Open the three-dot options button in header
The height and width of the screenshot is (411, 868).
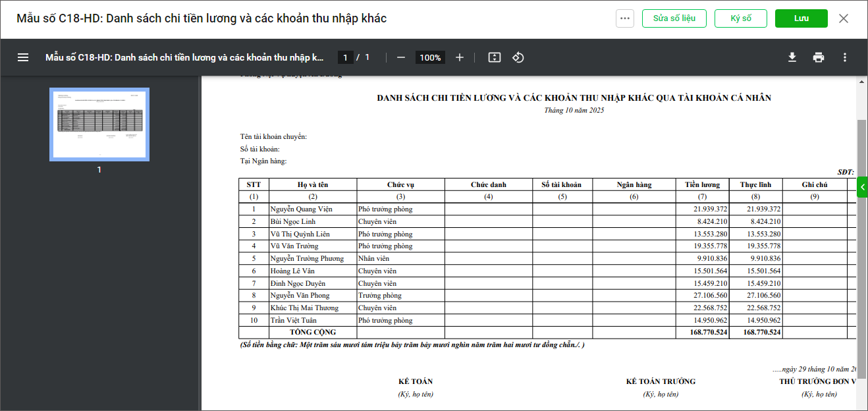pyautogui.click(x=625, y=18)
